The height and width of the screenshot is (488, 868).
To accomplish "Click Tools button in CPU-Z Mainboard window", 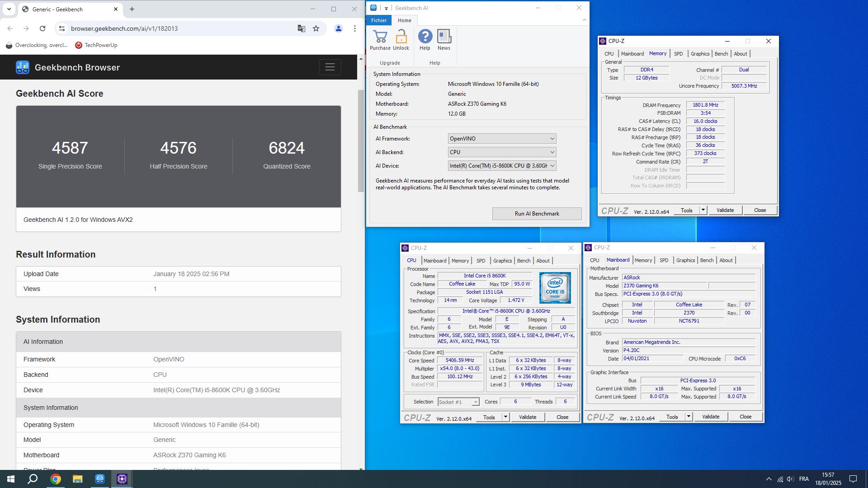I will (x=672, y=417).
